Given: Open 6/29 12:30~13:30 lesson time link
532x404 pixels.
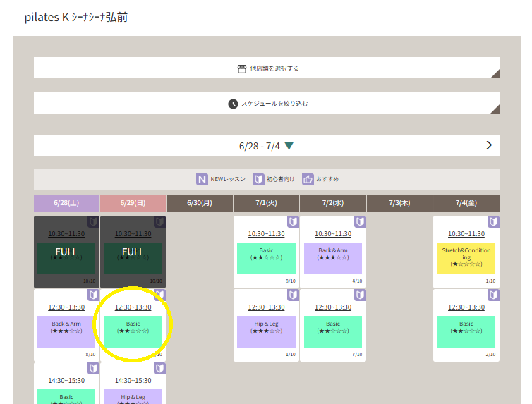Looking at the screenshot, I should click(133, 307).
